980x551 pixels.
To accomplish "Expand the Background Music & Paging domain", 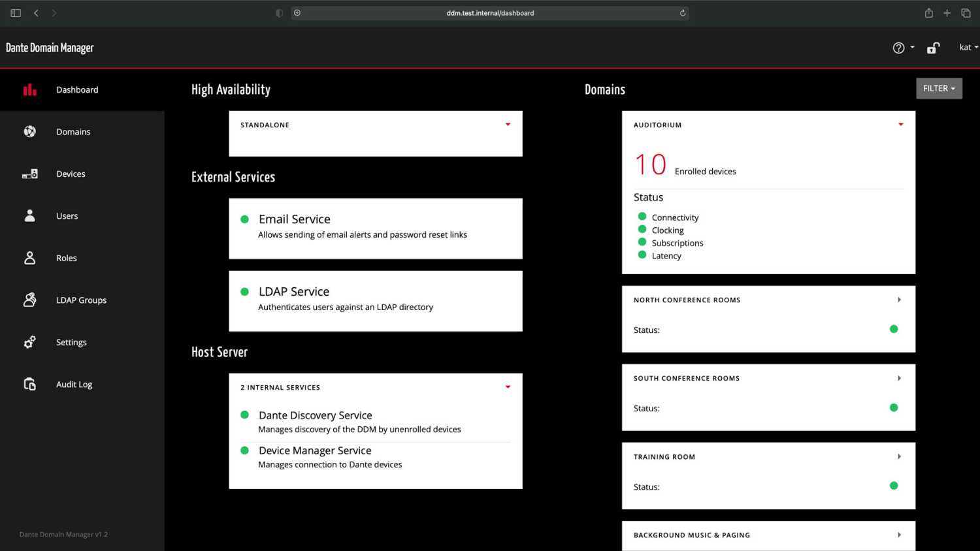I will [x=899, y=535].
